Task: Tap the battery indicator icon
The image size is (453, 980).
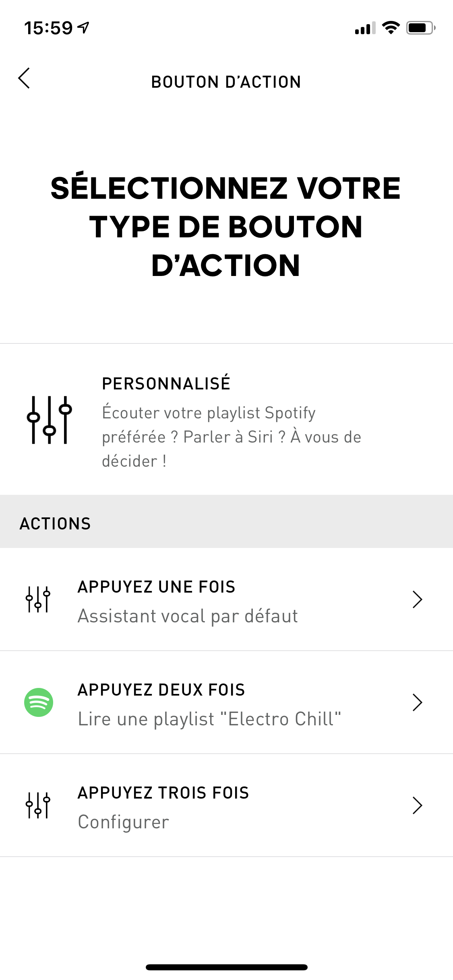Action: tap(421, 28)
